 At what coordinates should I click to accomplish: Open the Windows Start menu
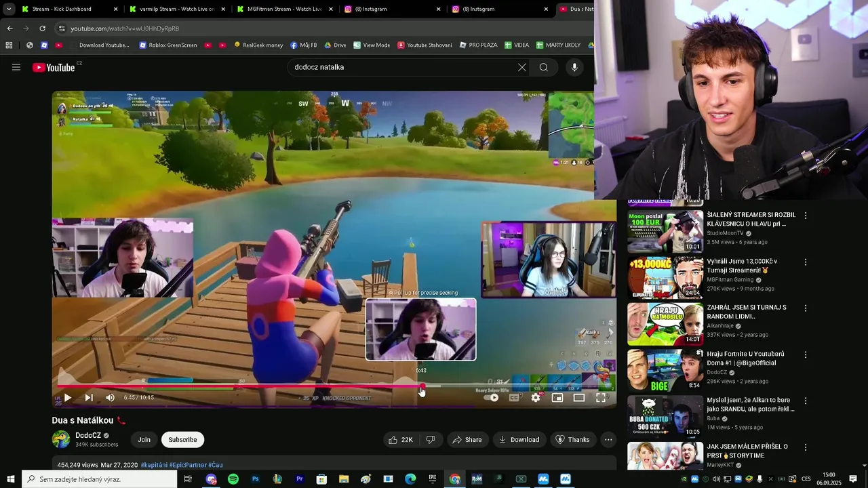(11, 479)
